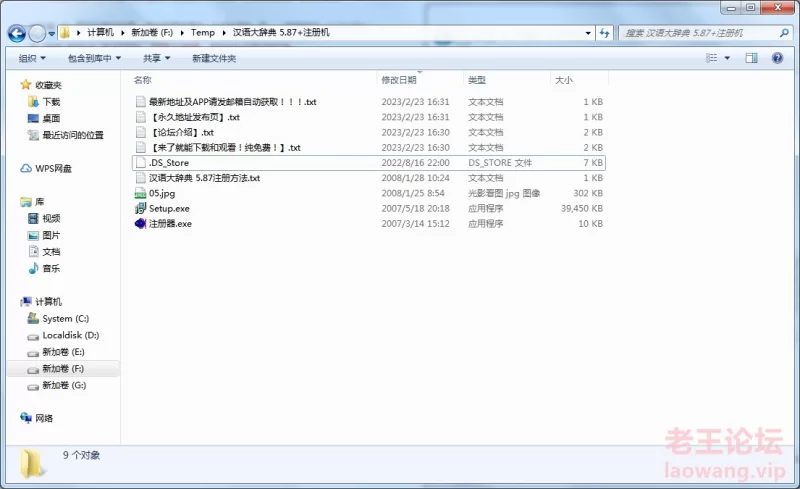Select file 【论坛介绍】.txt
Viewport: 800px width, 489px height.
click(181, 132)
